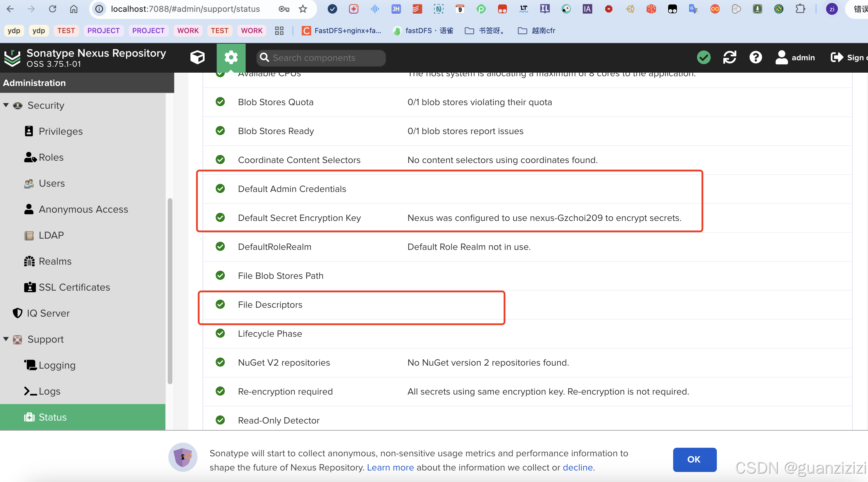Click the system status green checkmark icon
The width and height of the screenshot is (868, 482).
click(x=704, y=58)
